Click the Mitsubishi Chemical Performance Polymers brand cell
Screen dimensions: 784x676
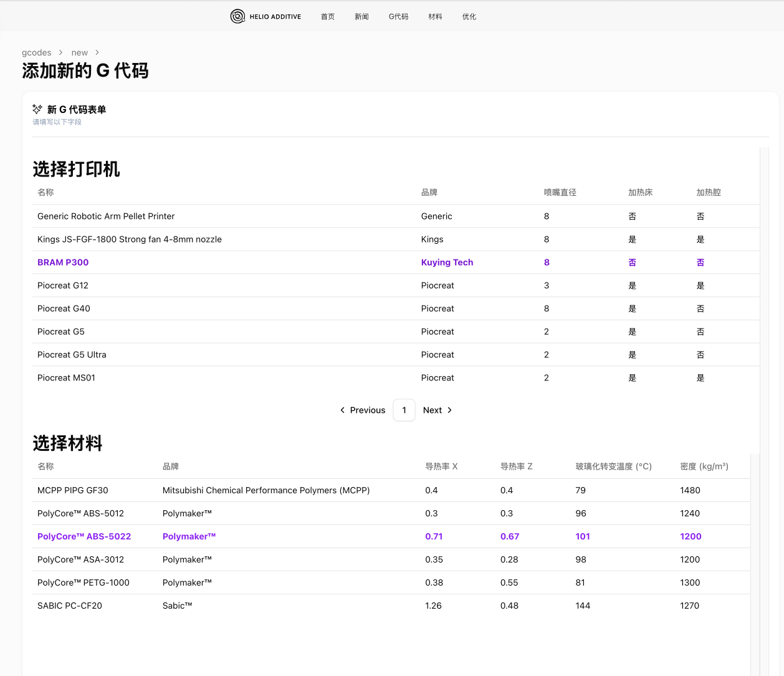tap(266, 490)
